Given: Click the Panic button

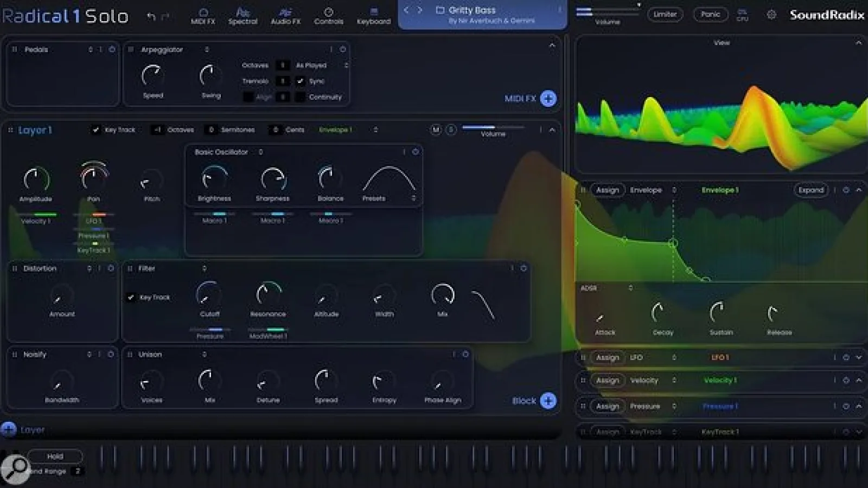Looking at the screenshot, I should point(710,15).
